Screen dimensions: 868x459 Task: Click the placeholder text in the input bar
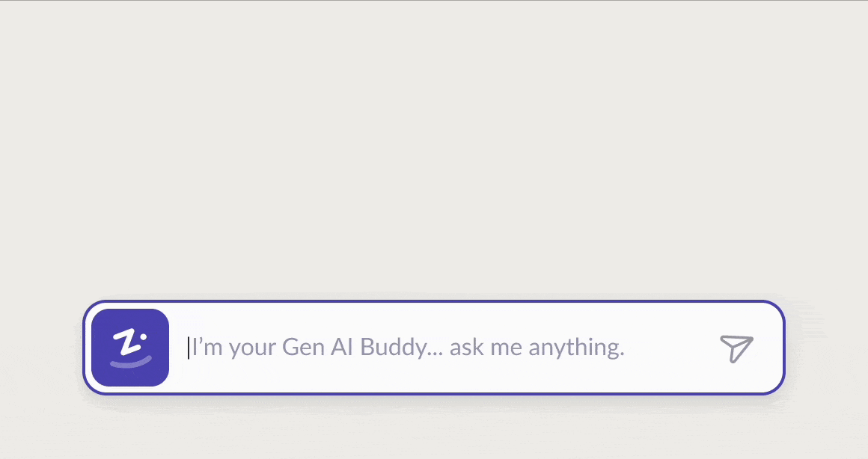408,347
